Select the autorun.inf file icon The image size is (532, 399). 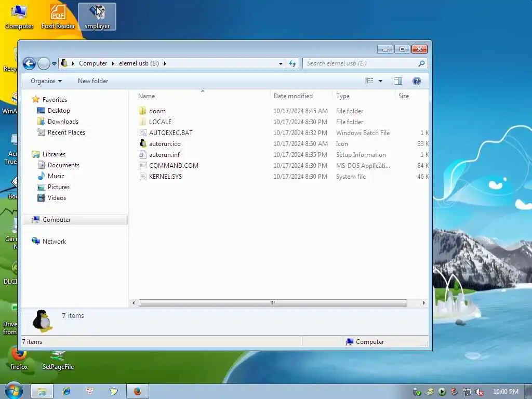click(142, 154)
